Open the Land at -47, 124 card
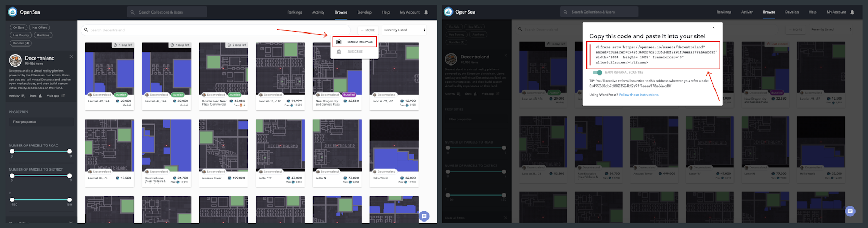The height and width of the screenshot is (228, 868). coord(167,75)
